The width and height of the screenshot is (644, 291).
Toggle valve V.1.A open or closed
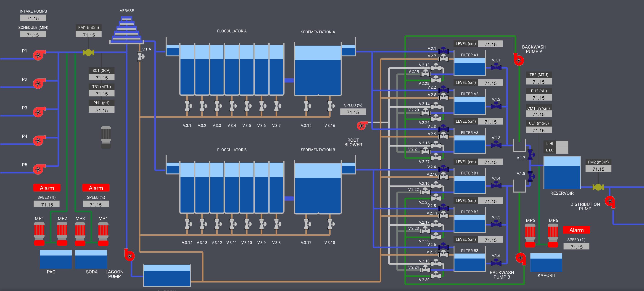(140, 56)
